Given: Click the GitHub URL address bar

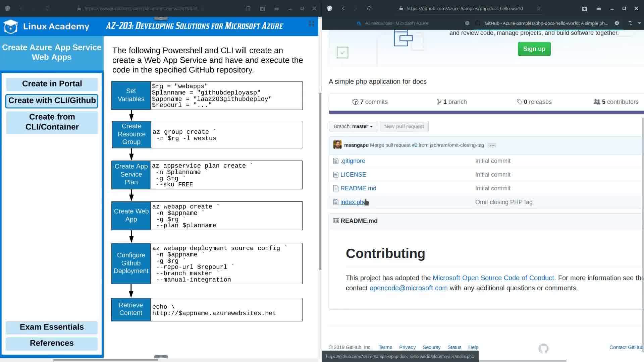Looking at the screenshot, I should pos(465,8).
